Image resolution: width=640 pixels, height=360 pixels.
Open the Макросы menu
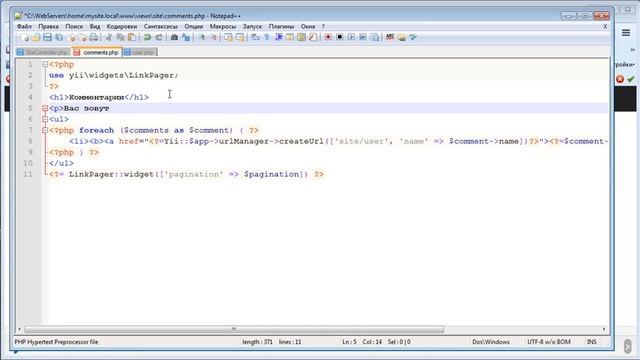tap(223, 27)
